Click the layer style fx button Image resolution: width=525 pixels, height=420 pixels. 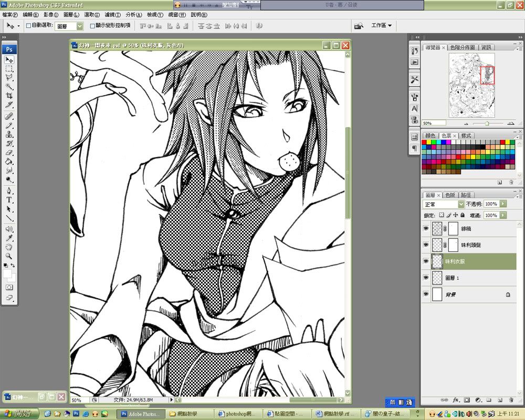point(456,400)
